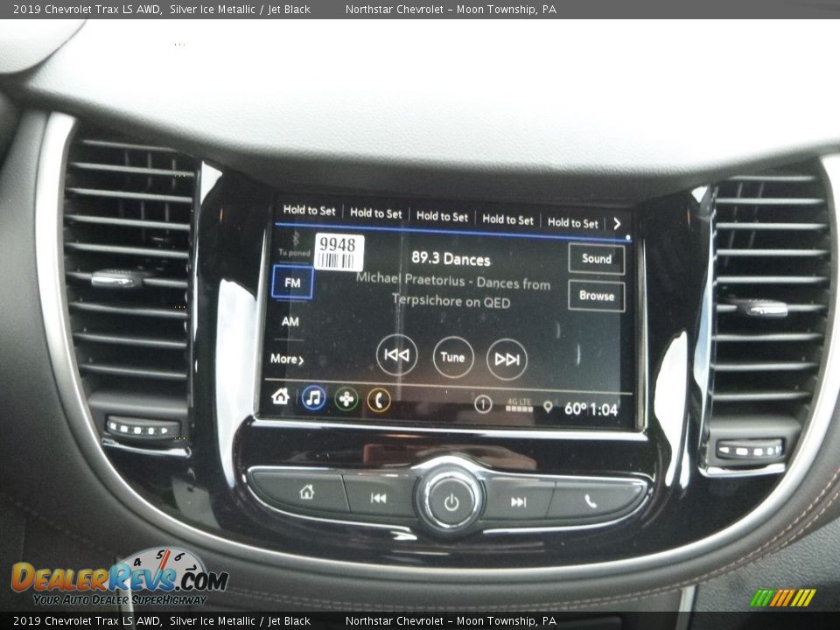Open the Sound settings button
This screenshot has width=840, height=630.
tap(597, 259)
